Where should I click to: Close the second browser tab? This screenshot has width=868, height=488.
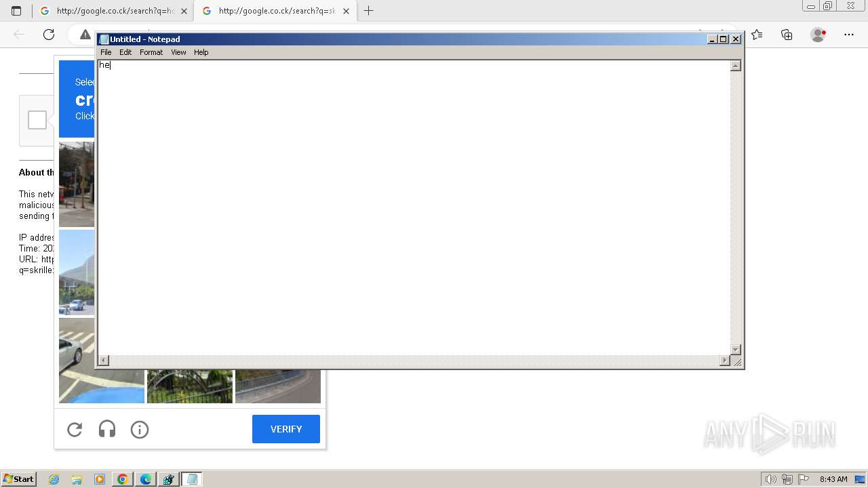(x=346, y=11)
